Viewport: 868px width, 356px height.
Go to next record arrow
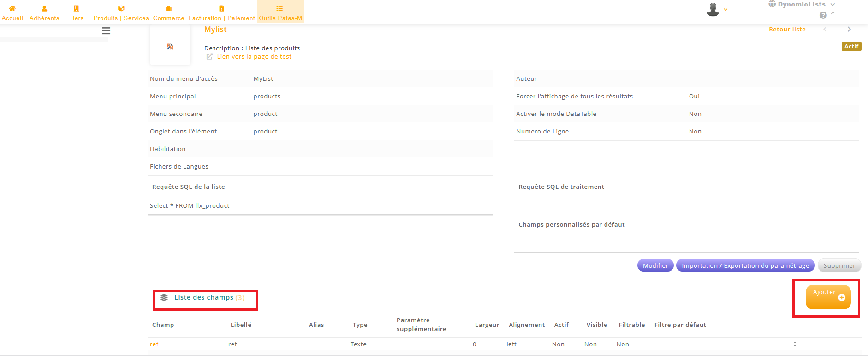point(849,29)
